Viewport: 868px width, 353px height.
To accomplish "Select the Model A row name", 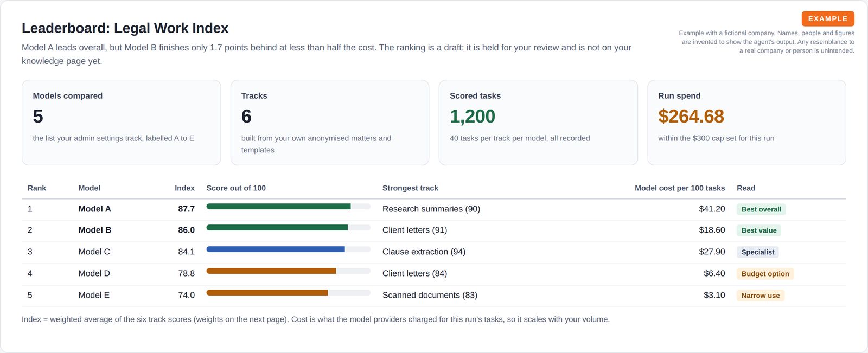I will pyautogui.click(x=94, y=209).
